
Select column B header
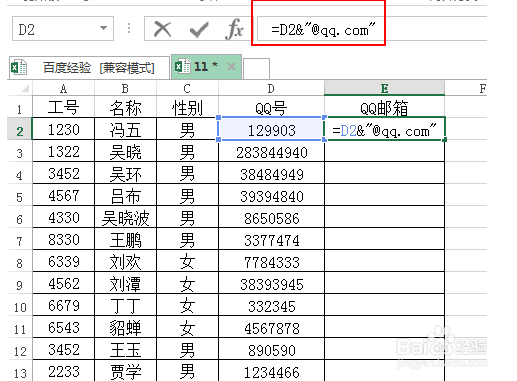click(125, 88)
